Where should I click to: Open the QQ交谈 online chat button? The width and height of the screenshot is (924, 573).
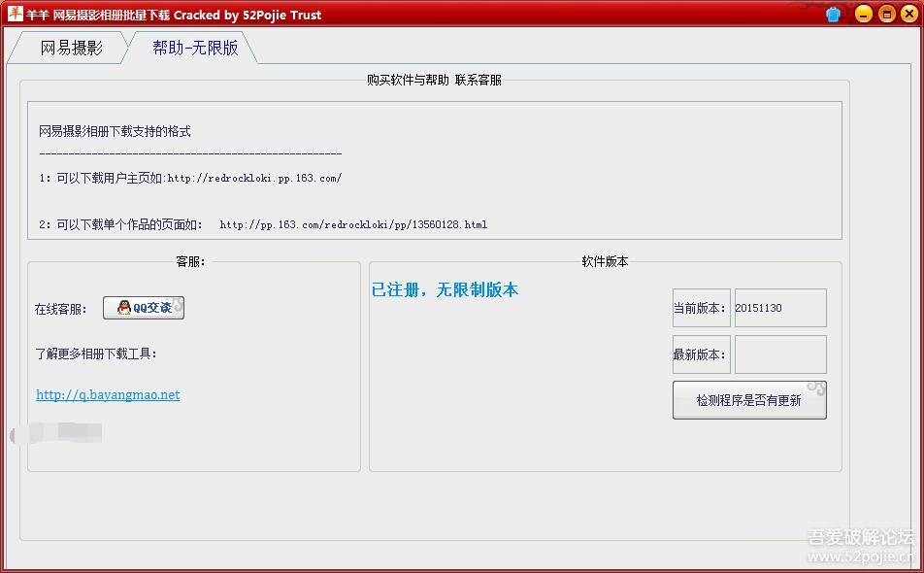pyautogui.click(x=144, y=308)
